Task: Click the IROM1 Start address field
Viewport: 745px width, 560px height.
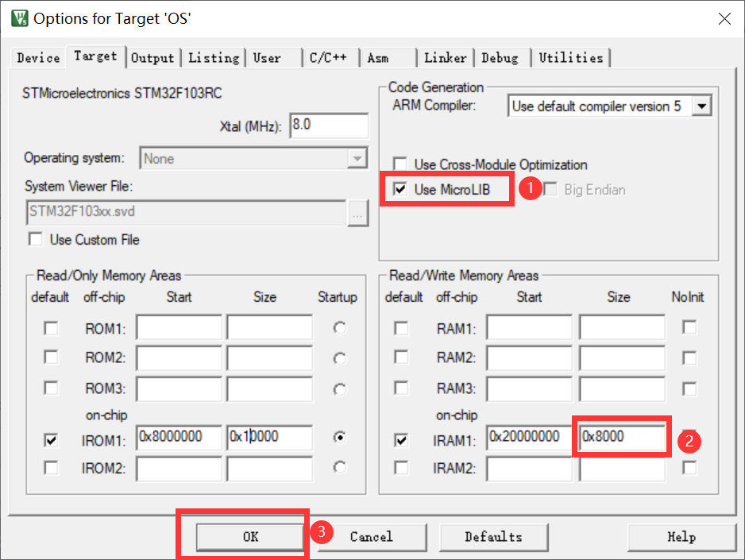Action: pyautogui.click(x=179, y=438)
